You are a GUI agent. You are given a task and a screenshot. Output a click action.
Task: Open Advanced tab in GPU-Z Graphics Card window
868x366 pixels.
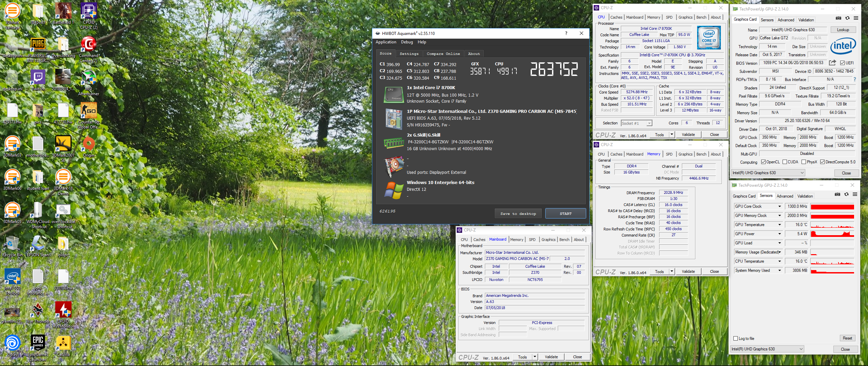coord(786,20)
